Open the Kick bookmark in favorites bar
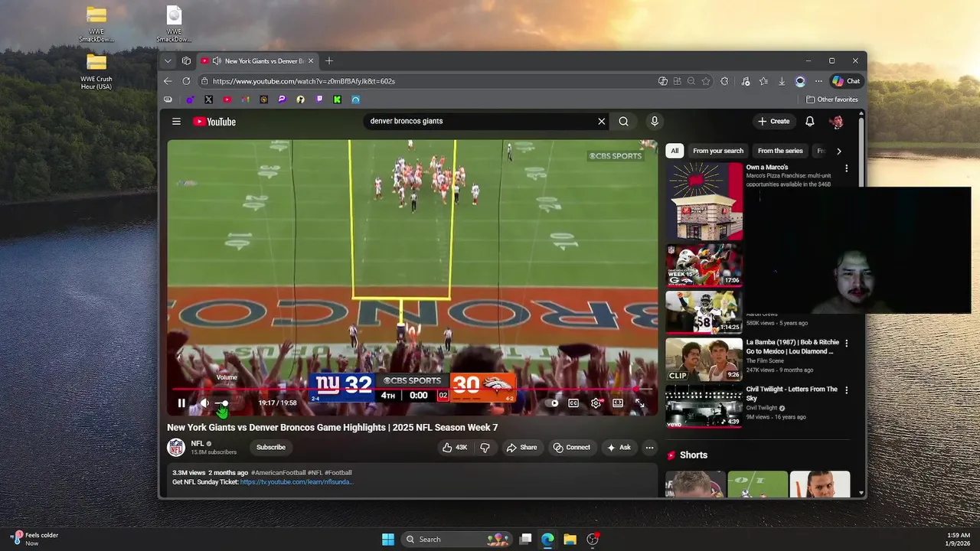 coord(338,99)
